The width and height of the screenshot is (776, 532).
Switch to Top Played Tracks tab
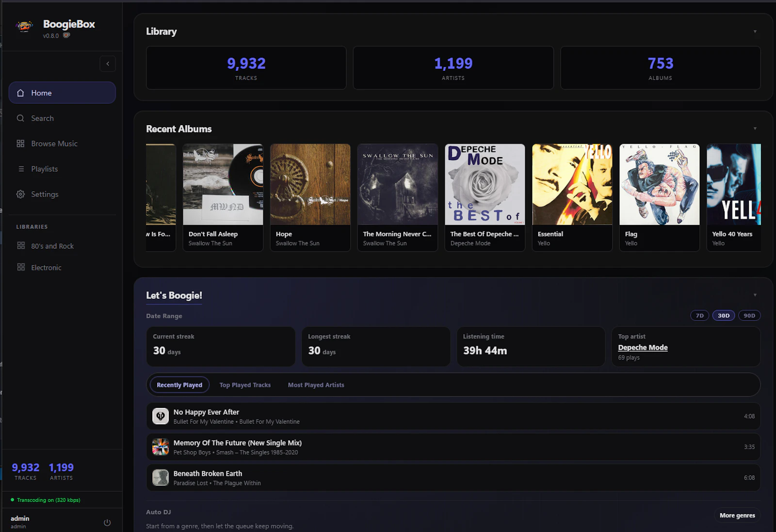(x=245, y=385)
